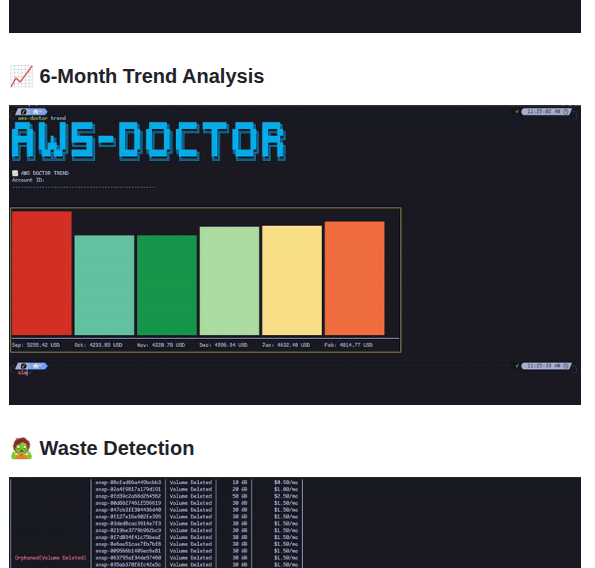Click the '$0.50/mo' cost cell

(286, 482)
